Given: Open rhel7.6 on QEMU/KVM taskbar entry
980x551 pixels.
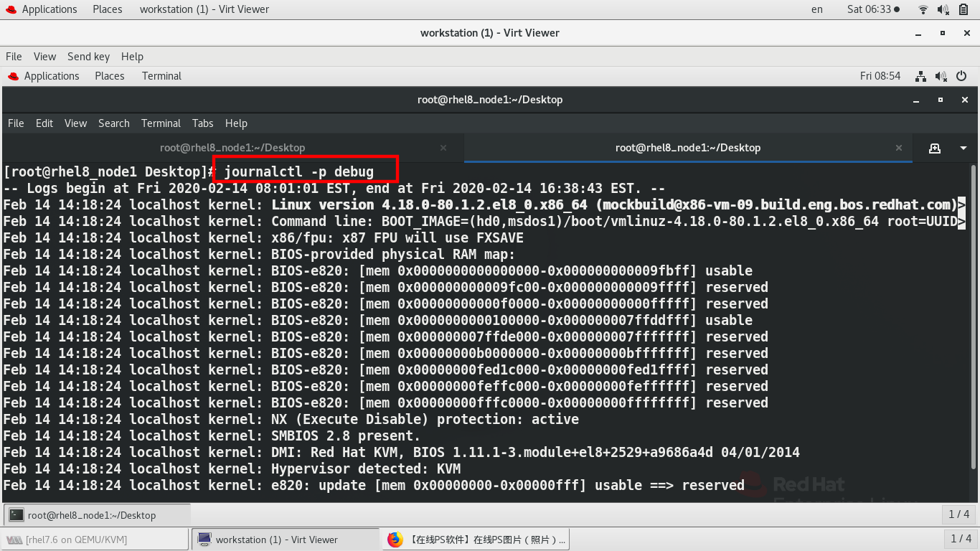Looking at the screenshot, I should [95, 540].
